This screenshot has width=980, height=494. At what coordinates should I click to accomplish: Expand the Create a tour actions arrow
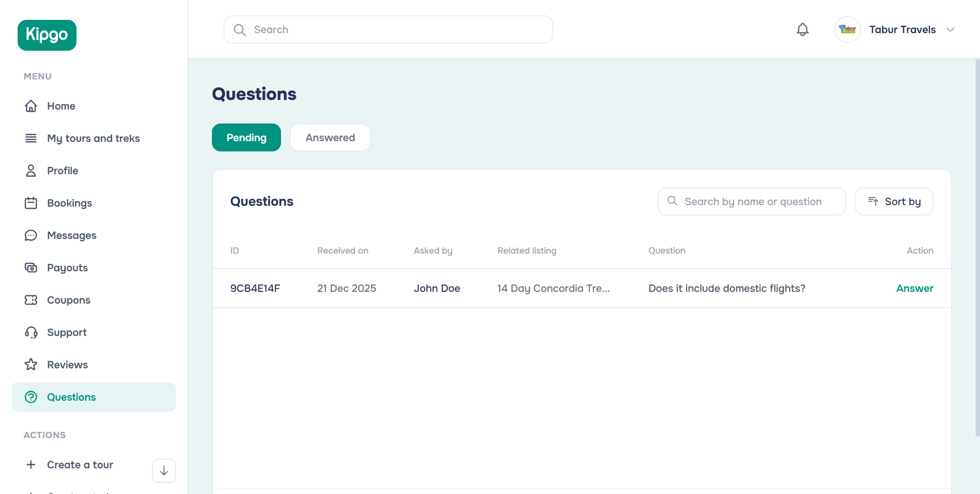[163, 470]
